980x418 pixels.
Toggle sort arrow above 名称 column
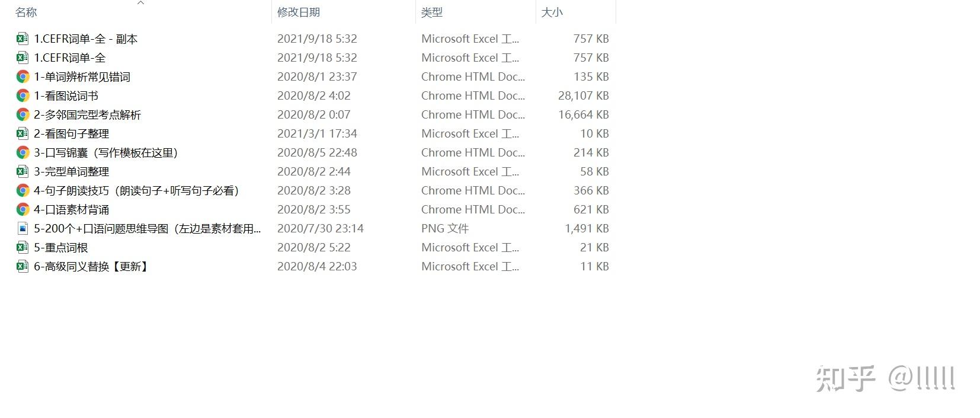tap(140, 3)
